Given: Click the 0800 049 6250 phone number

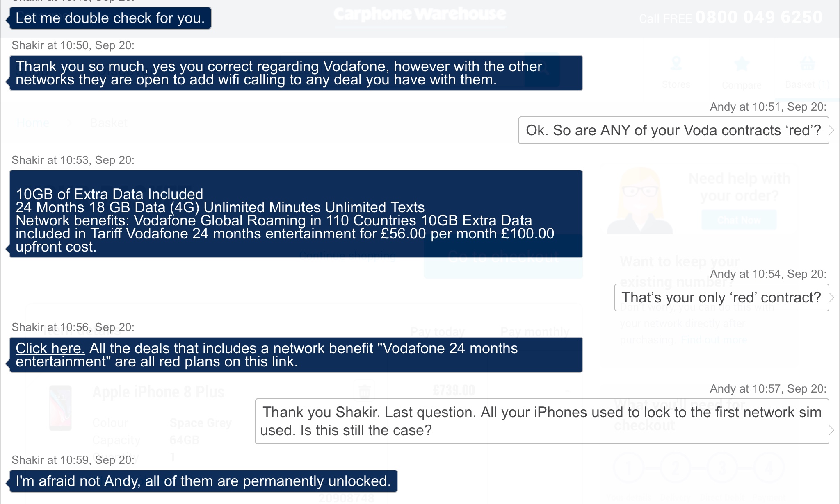Looking at the screenshot, I should coord(759,17).
